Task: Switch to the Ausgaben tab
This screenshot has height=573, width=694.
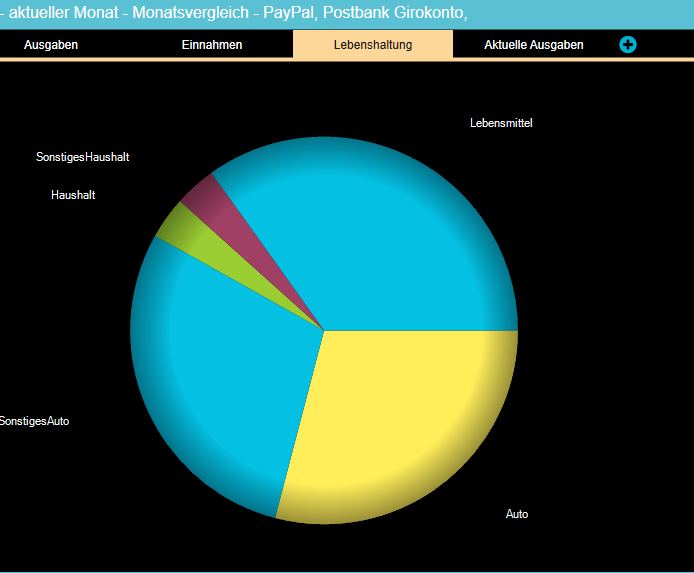Action: click(x=51, y=45)
